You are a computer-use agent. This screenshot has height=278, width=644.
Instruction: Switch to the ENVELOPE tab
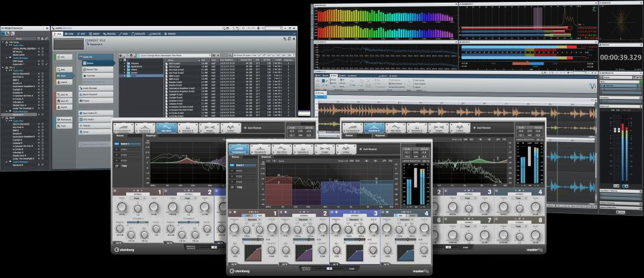137,33
